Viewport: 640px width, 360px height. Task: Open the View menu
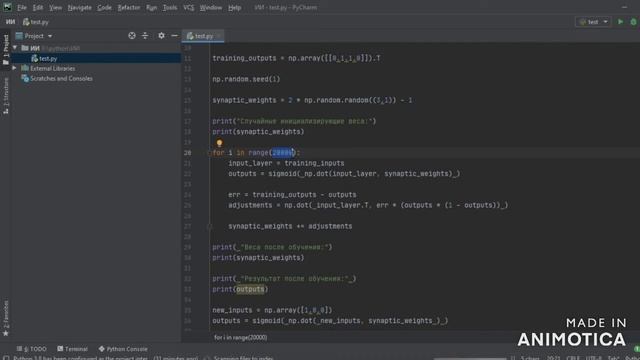point(56,7)
